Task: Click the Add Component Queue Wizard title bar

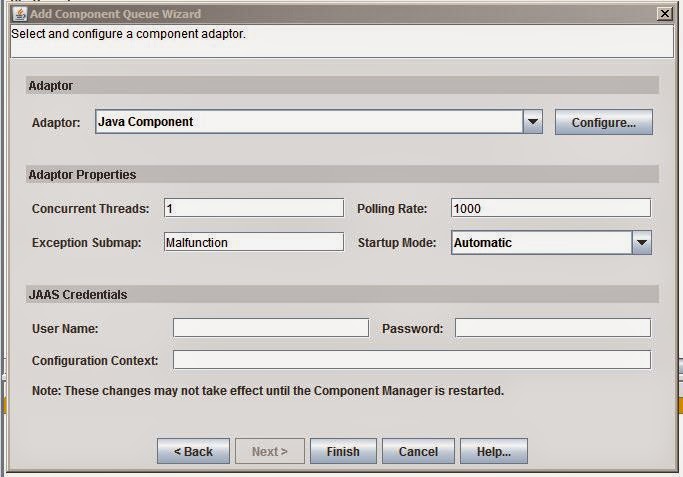Action: click(x=300, y=14)
